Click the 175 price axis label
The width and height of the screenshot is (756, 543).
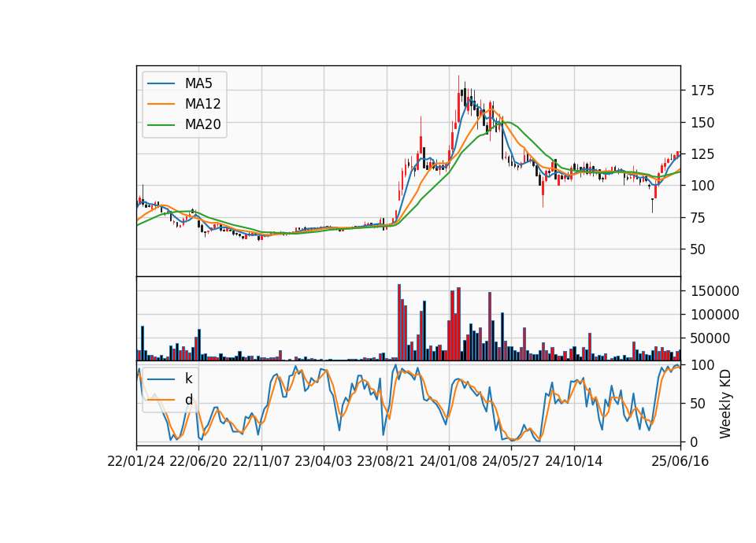pyautogui.click(x=702, y=90)
